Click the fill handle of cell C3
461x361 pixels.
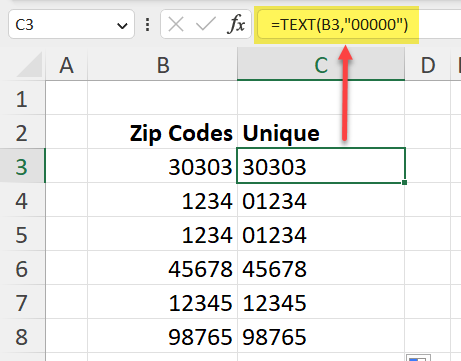[405, 183]
